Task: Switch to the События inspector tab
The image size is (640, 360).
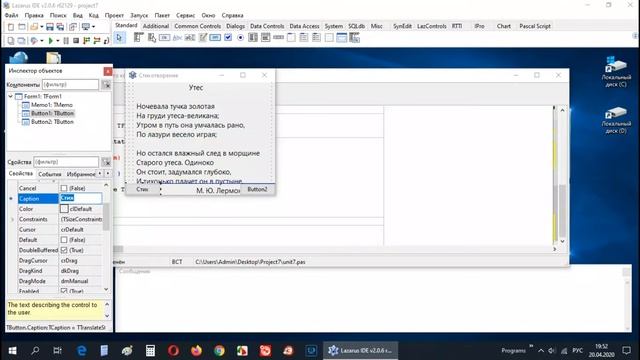Action: 49,174
